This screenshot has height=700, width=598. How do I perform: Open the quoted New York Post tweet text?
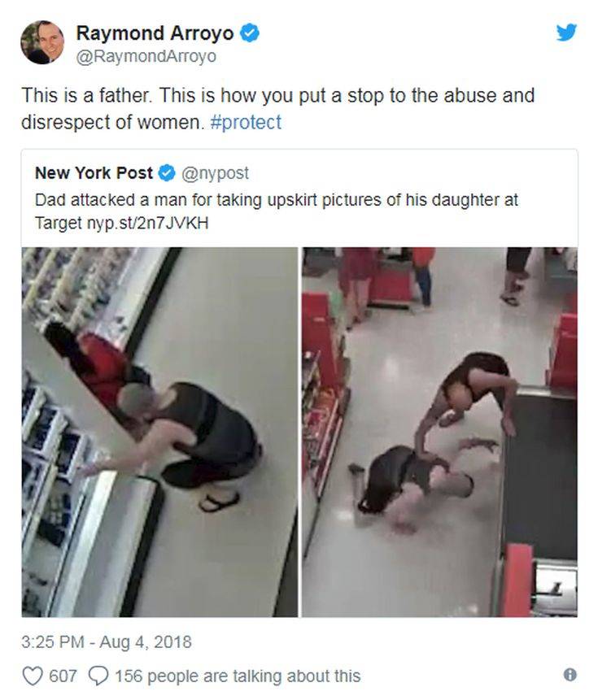point(277,211)
